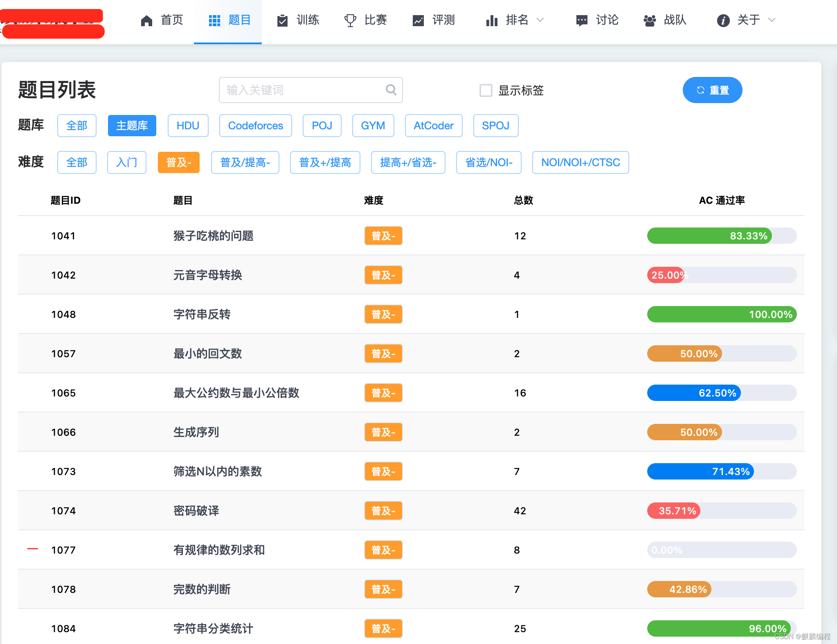Click the search magnifier icon
Viewport: 837px width, 644px height.
[x=391, y=90]
